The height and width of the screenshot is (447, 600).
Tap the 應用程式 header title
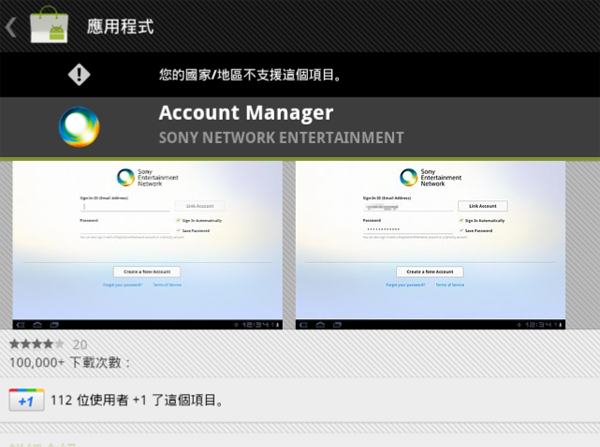point(120,26)
